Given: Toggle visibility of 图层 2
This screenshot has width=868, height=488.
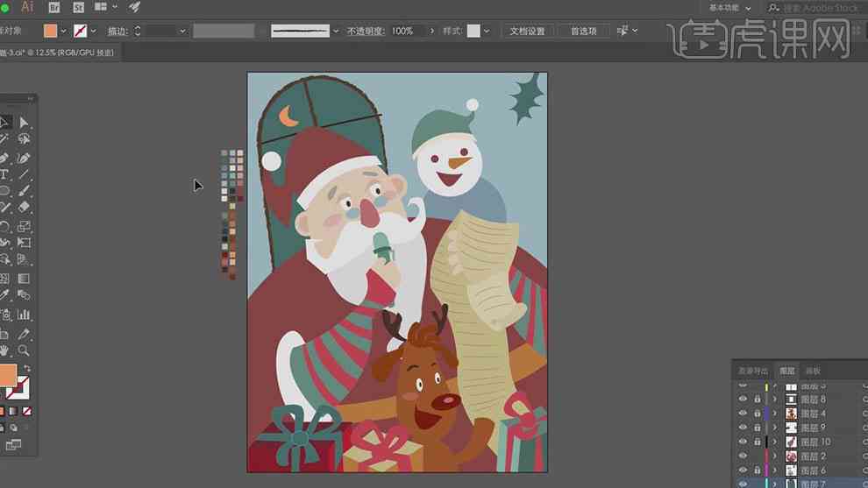Looking at the screenshot, I should 743,456.
